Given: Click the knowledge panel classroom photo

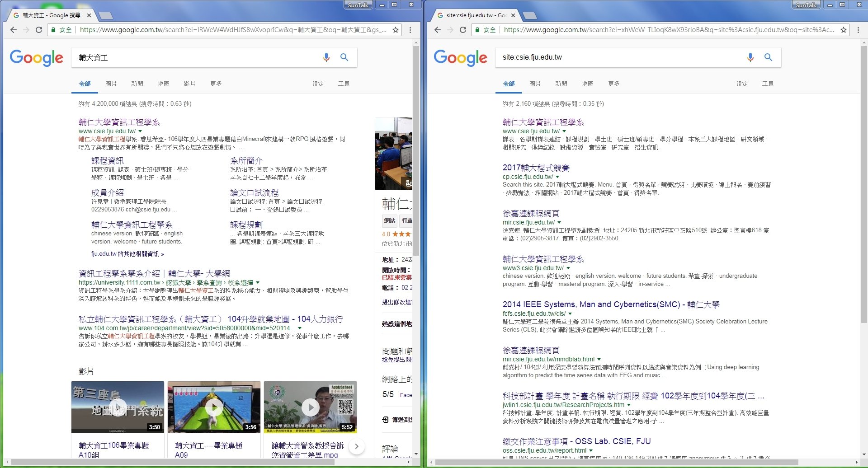Looking at the screenshot, I should (x=394, y=154).
